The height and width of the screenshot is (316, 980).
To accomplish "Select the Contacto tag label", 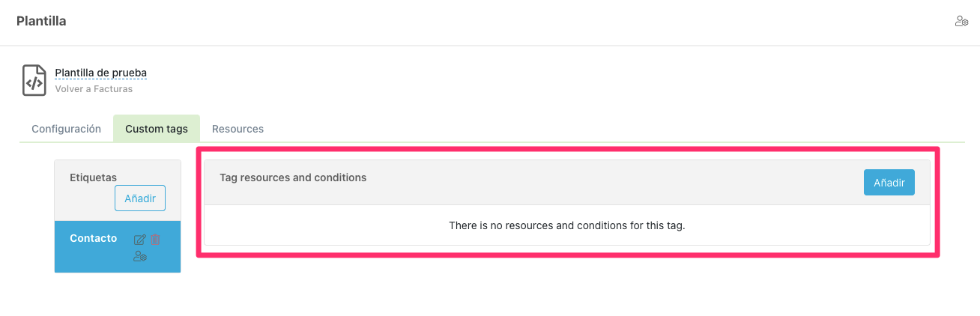I will click(93, 238).
